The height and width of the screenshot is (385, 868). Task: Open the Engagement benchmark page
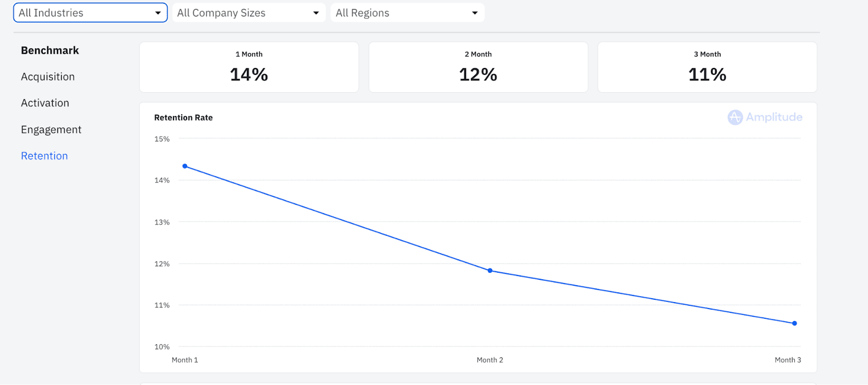coord(51,130)
